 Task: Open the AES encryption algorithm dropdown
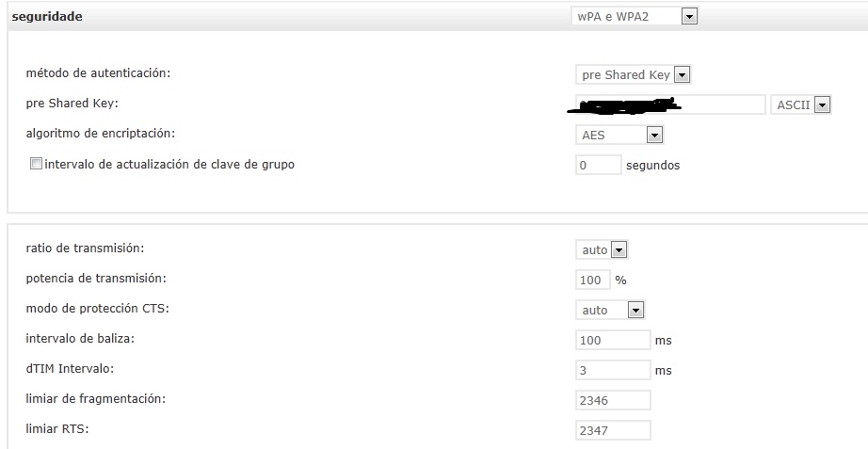coord(619,135)
